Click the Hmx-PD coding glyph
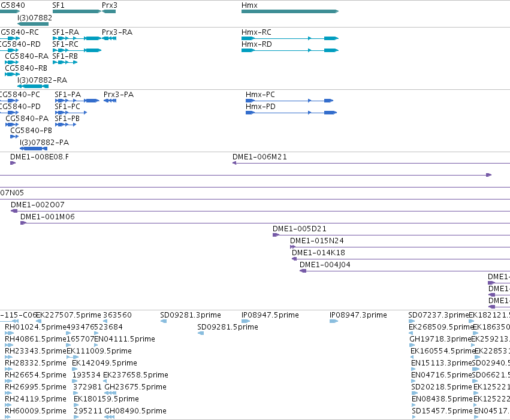This screenshot has height=420, width=510. tap(291, 113)
